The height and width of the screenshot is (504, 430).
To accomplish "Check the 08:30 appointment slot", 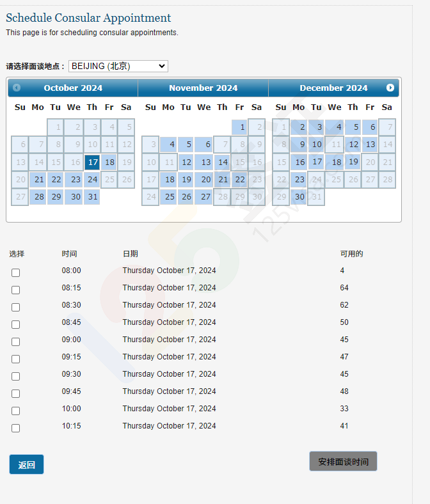I will (15, 307).
